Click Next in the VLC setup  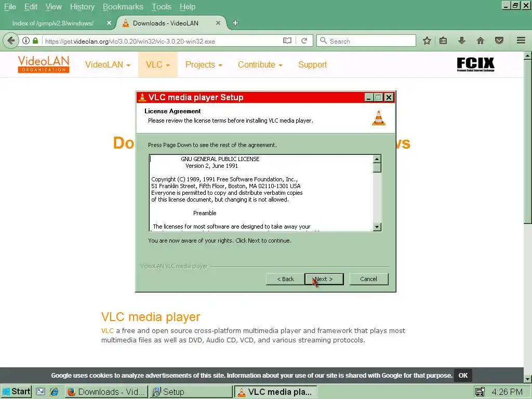[324, 279]
